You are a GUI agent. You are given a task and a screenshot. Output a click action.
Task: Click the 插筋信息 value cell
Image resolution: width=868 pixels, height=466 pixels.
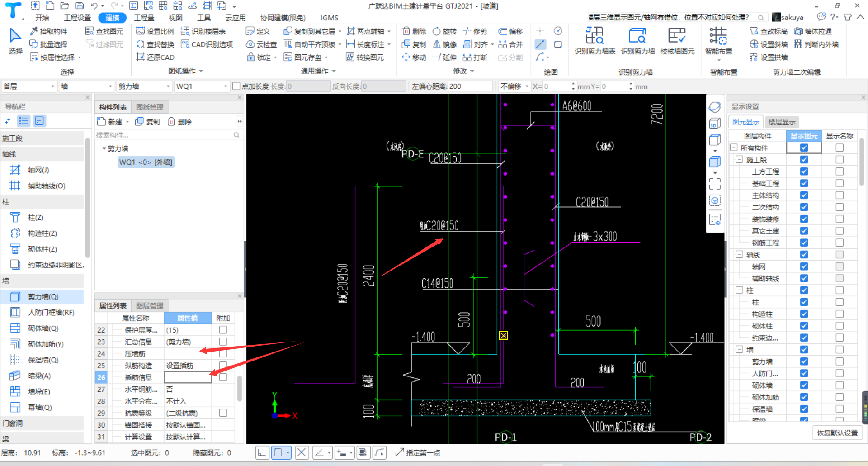[x=188, y=377]
